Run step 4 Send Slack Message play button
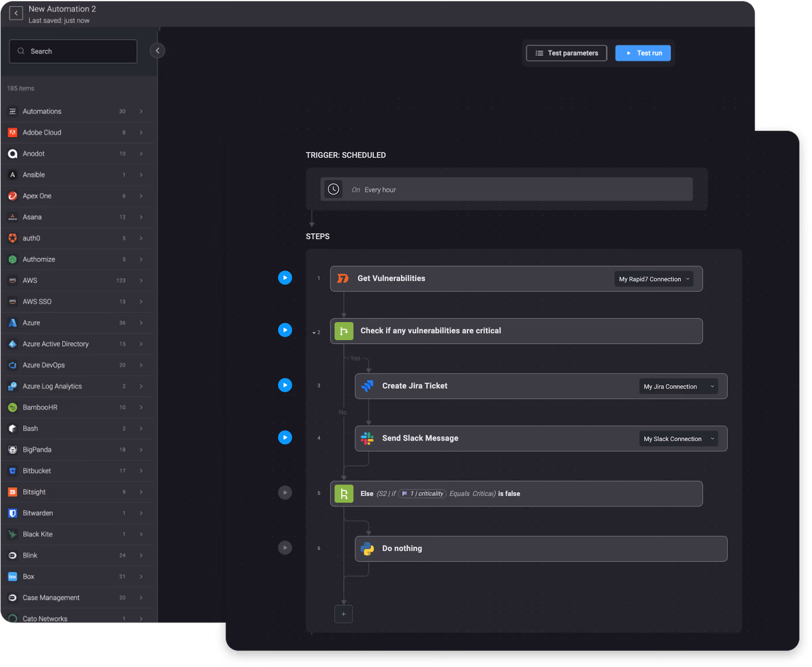812x667 pixels. click(285, 437)
